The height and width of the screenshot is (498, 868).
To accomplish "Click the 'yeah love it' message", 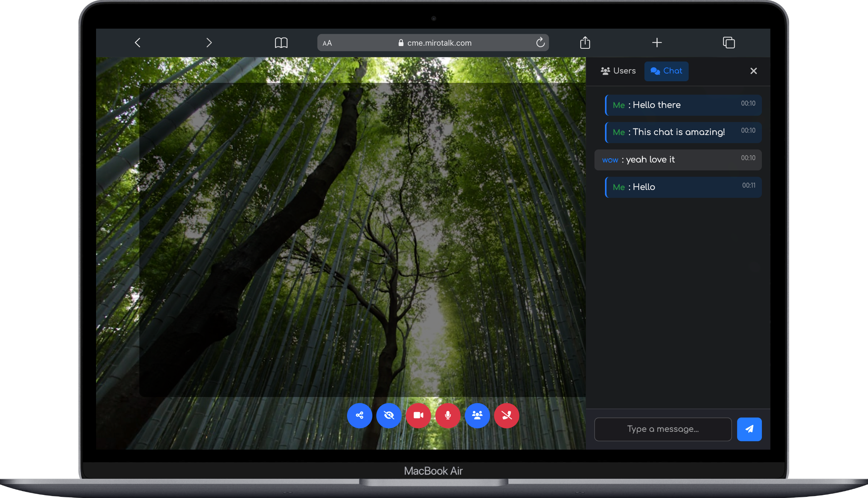I will tap(678, 160).
